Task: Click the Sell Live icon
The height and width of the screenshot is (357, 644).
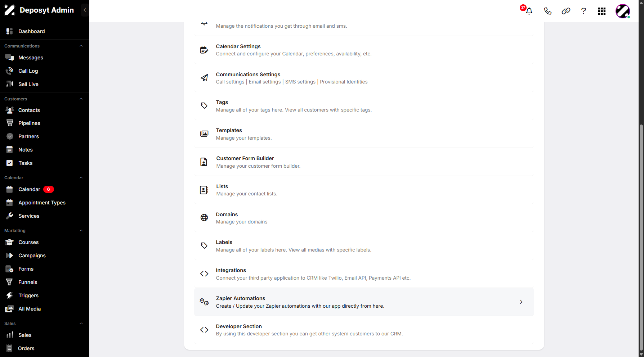Action: click(x=10, y=84)
